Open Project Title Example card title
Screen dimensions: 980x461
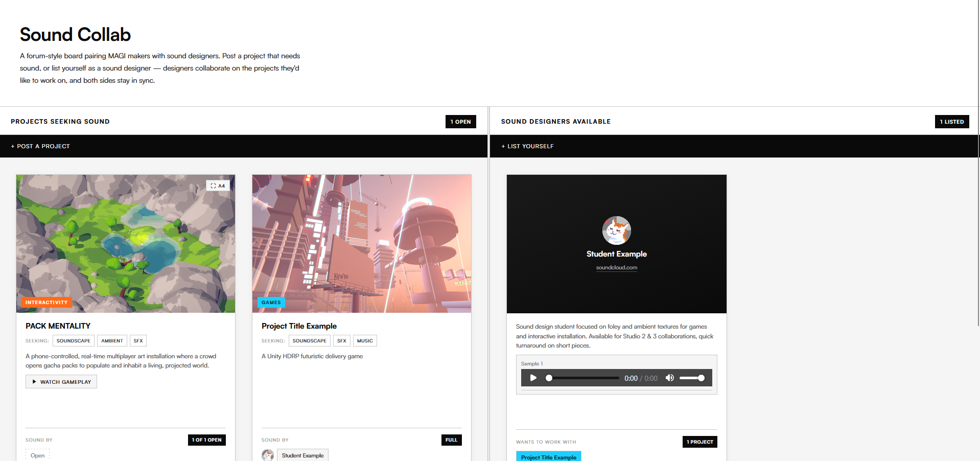coord(299,326)
